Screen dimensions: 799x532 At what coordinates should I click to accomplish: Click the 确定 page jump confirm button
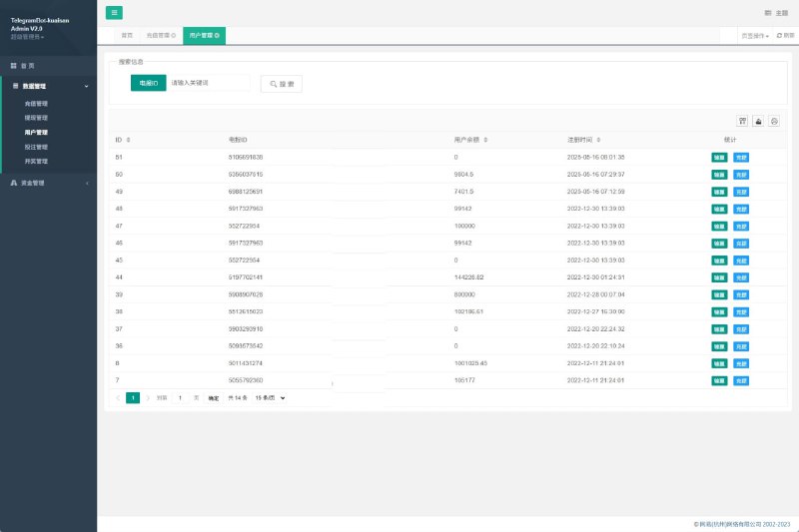pos(214,398)
